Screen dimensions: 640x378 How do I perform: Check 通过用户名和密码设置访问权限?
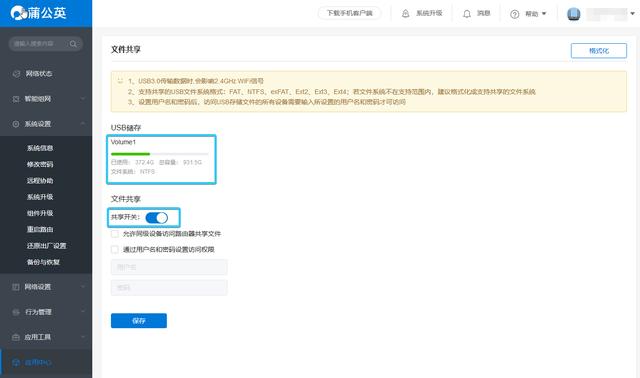pyautogui.click(x=115, y=249)
